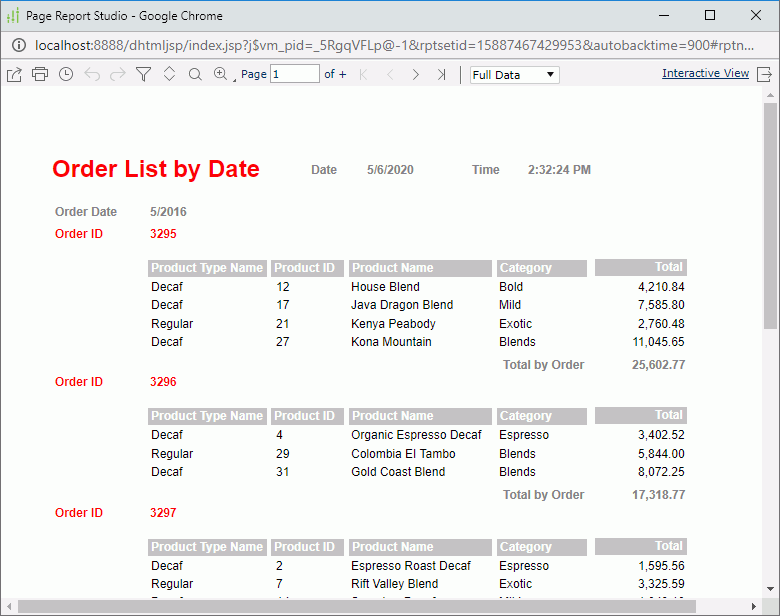Click the sort up-down arrows icon
This screenshot has height=616, width=780.
click(x=169, y=75)
